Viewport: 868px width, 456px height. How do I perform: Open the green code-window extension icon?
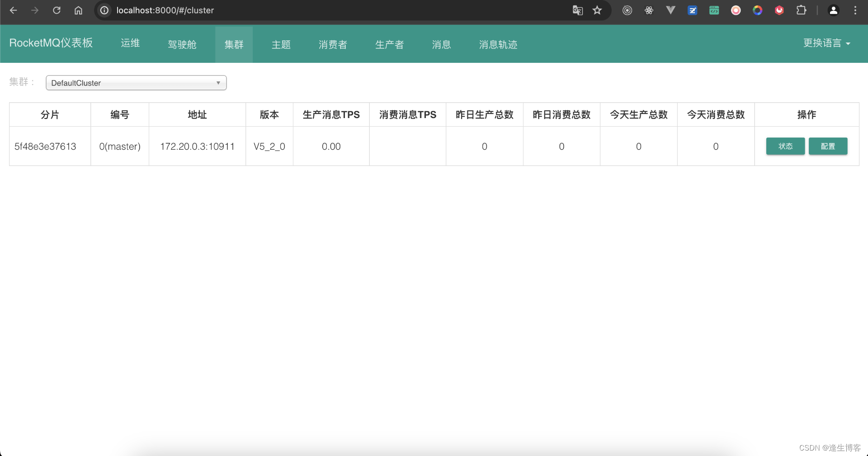(x=714, y=10)
